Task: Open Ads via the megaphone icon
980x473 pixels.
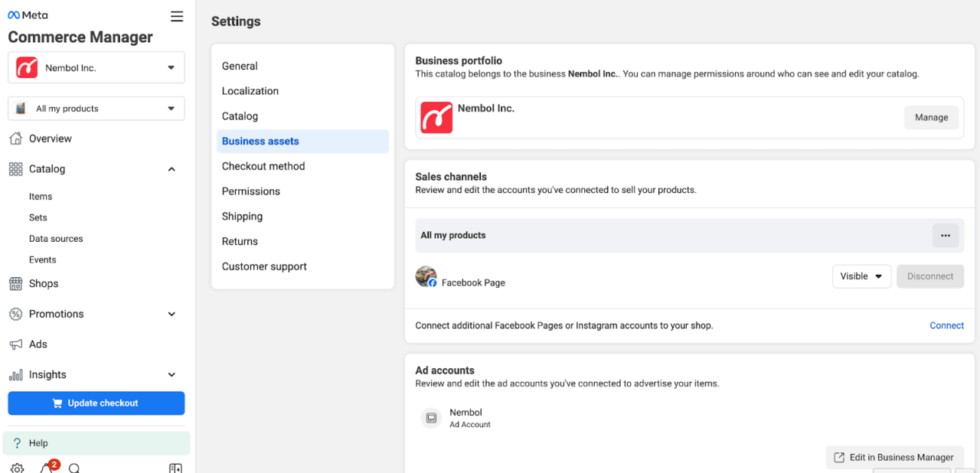Action: [16, 344]
